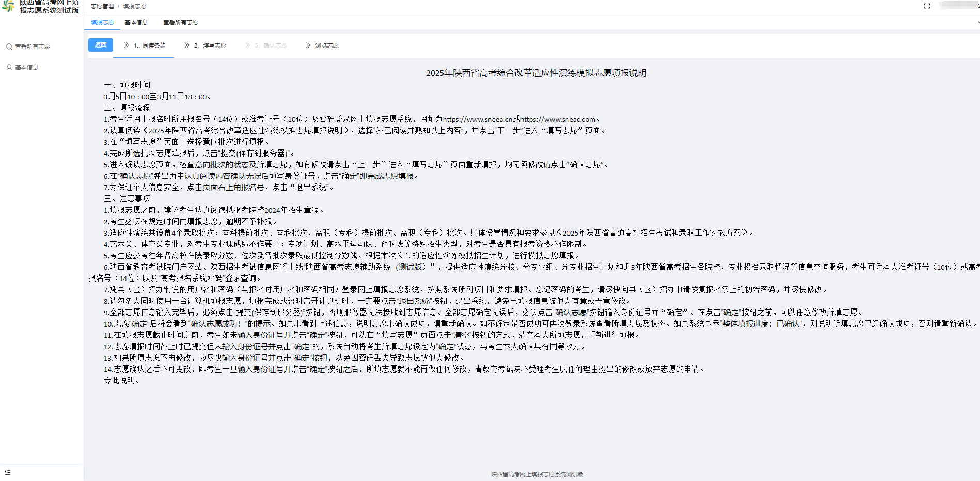This screenshot has width=980, height=481.
Task: Switch to the 基本信息 tab
Action: click(x=136, y=22)
